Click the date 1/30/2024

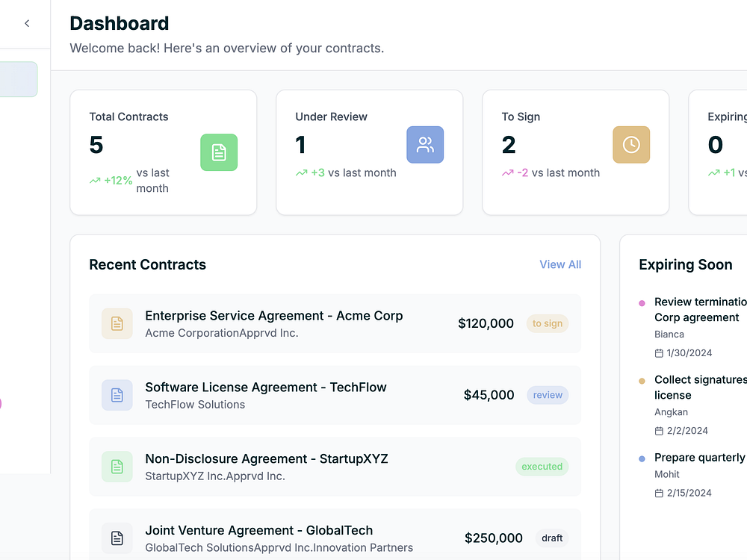pyautogui.click(x=689, y=353)
